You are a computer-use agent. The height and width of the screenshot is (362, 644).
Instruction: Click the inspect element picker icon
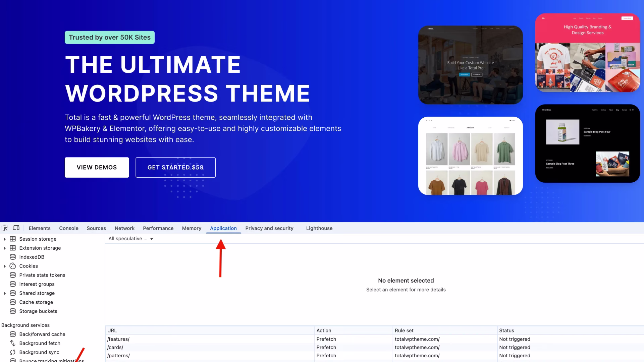(5, 228)
